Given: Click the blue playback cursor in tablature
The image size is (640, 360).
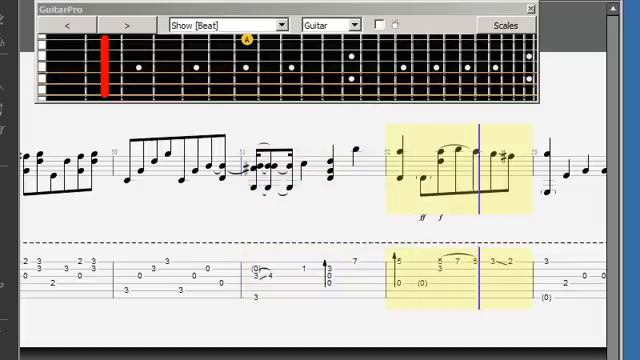Looking at the screenshot, I should [x=479, y=278].
